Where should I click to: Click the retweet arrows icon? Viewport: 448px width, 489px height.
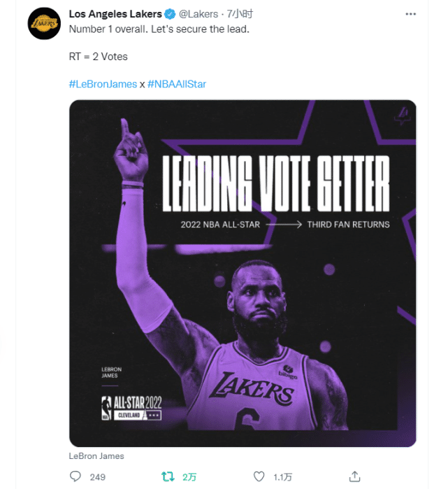(x=168, y=476)
